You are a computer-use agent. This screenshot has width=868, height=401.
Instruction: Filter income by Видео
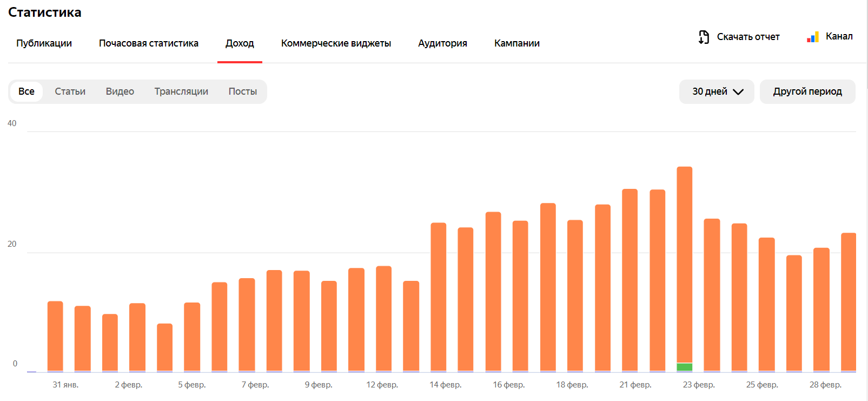pos(120,91)
